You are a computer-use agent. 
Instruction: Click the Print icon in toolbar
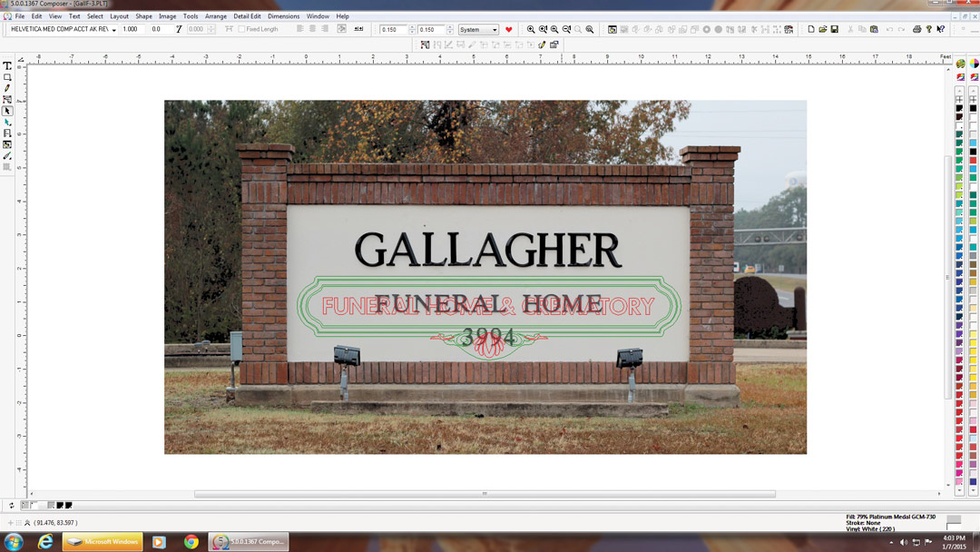tap(916, 29)
